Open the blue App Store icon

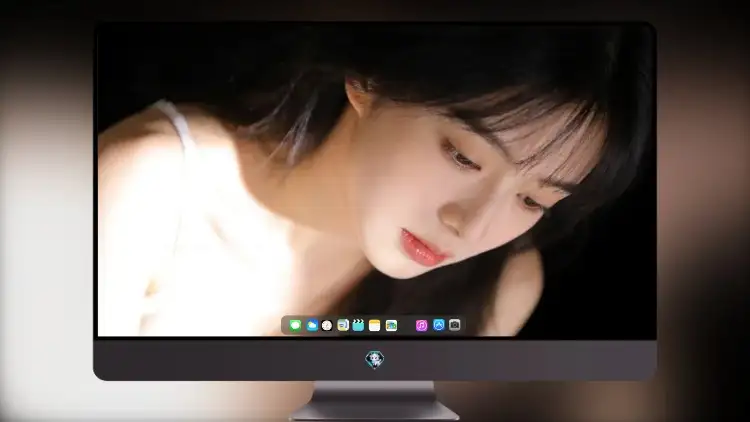click(x=439, y=325)
